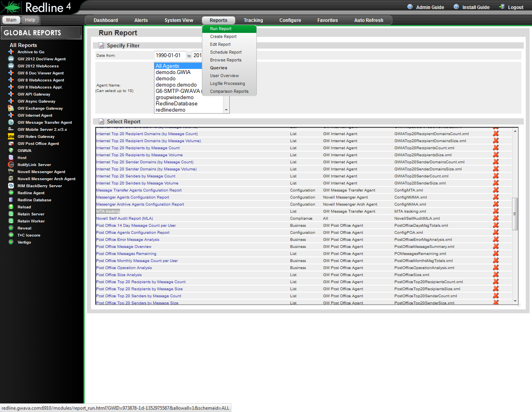Open Retain Worker in sidebar
532x412 pixels.
pyautogui.click(x=31, y=221)
